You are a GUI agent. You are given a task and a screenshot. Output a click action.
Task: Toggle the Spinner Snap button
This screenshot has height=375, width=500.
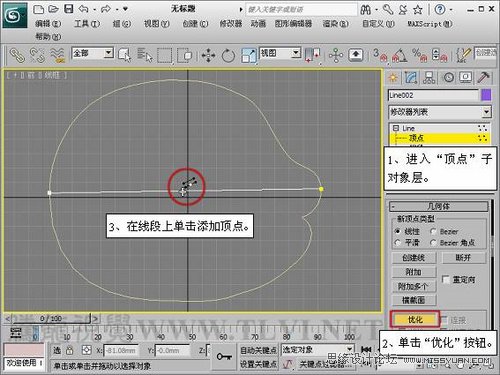(x=439, y=55)
